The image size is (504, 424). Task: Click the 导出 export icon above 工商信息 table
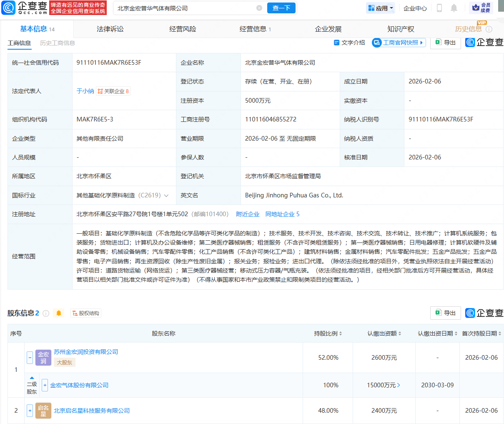pos(445,43)
